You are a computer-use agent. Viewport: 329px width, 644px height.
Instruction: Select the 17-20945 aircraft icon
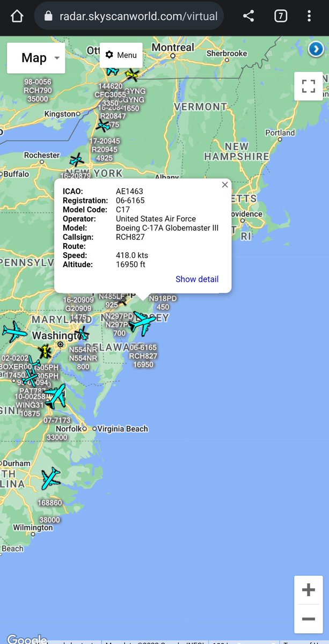click(x=103, y=126)
